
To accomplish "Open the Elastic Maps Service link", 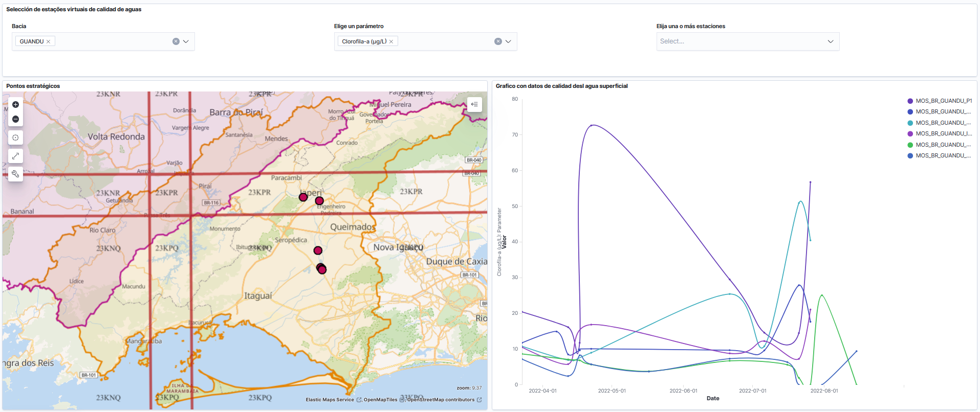I will 330,400.
